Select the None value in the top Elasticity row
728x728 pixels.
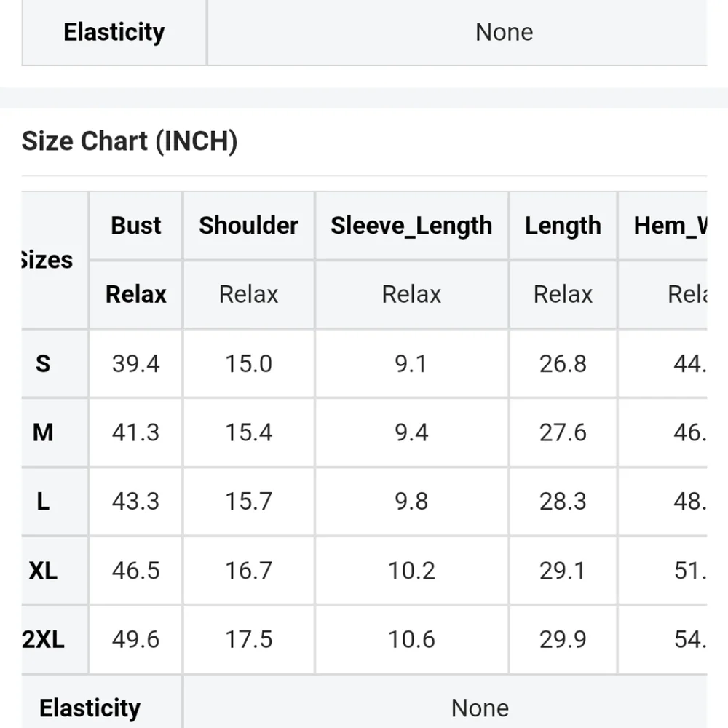pyautogui.click(x=504, y=32)
